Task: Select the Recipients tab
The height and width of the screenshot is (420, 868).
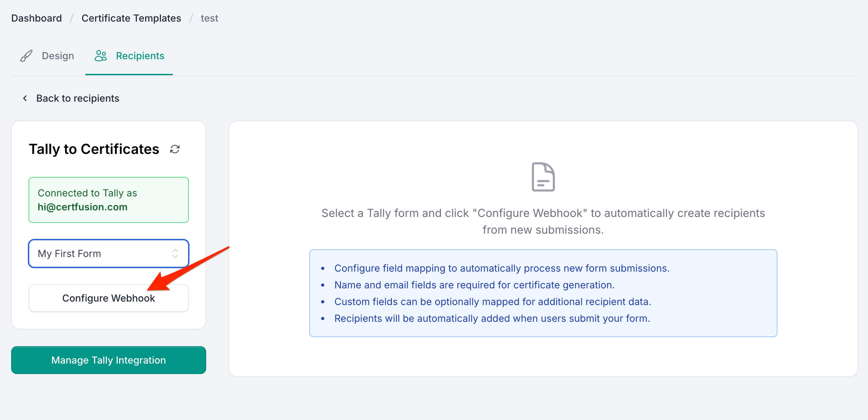Action: pyautogui.click(x=140, y=56)
